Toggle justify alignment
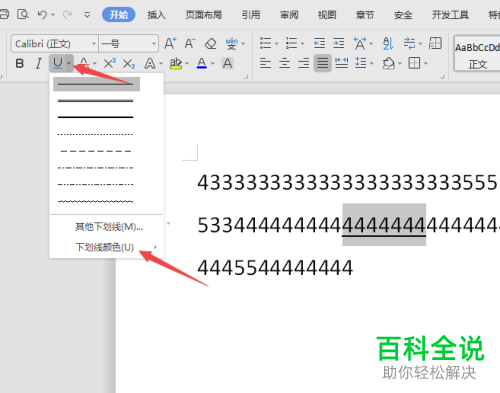This screenshot has height=393, width=500. [x=322, y=63]
